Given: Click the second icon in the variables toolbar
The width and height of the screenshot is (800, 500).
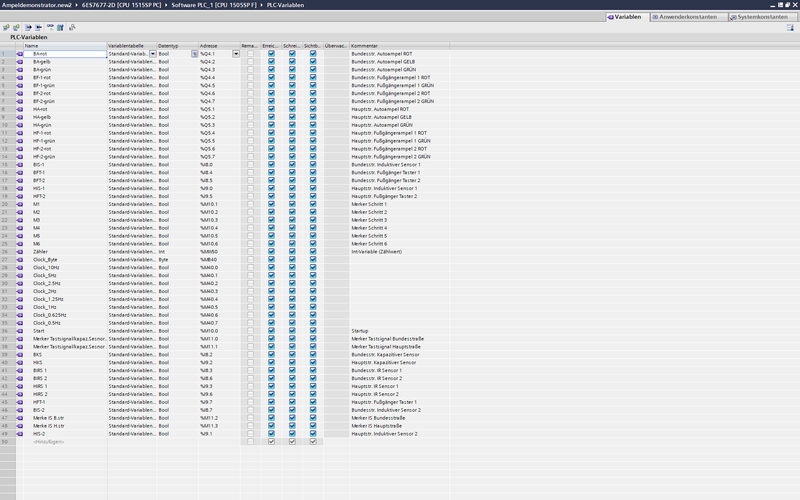Looking at the screenshot, I should click(x=16, y=27).
